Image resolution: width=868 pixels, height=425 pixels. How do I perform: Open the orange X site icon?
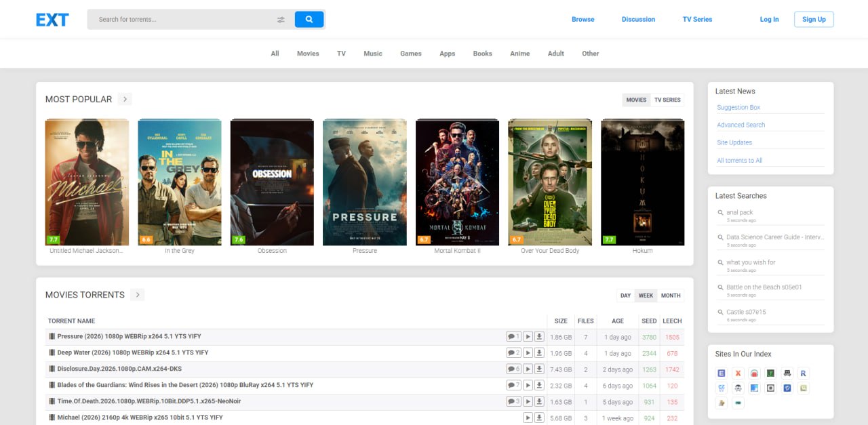[x=738, y=373]
